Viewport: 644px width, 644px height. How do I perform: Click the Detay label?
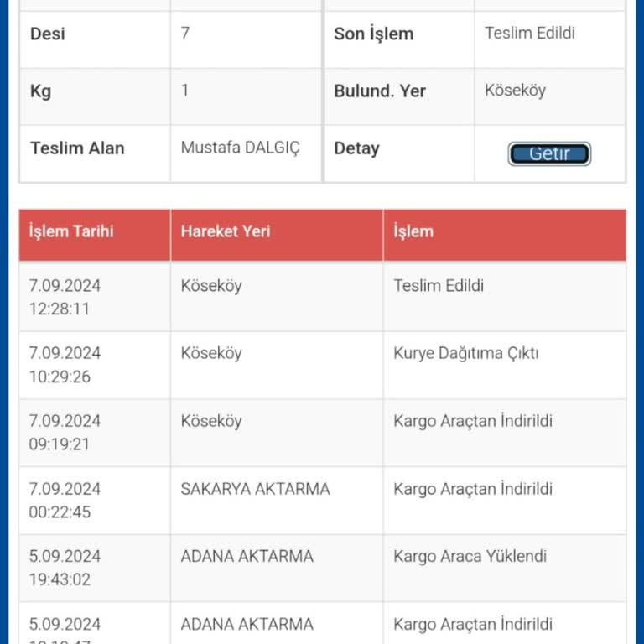click(x=356, y=148)
